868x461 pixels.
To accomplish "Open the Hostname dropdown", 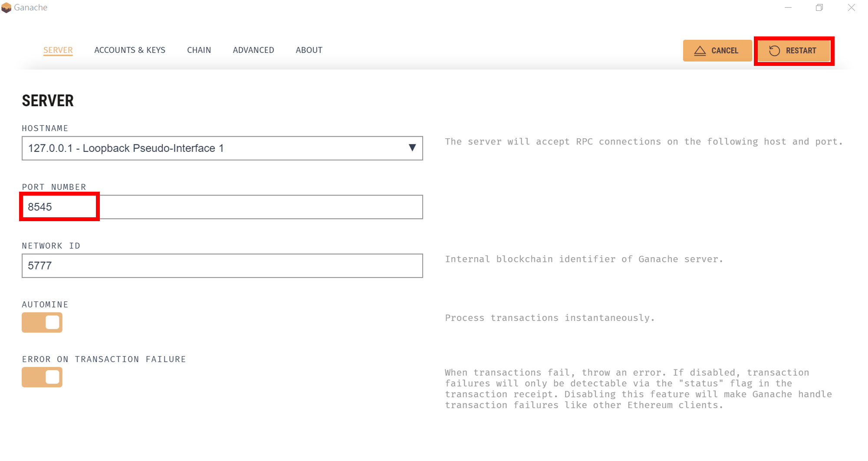I will click(222, 148).
